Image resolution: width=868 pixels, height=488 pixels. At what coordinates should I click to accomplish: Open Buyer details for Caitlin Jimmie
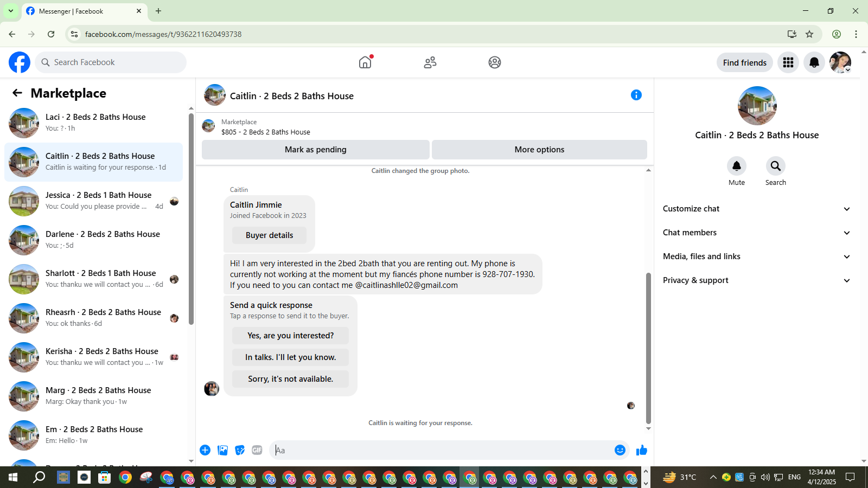click(x=269, y=235)
